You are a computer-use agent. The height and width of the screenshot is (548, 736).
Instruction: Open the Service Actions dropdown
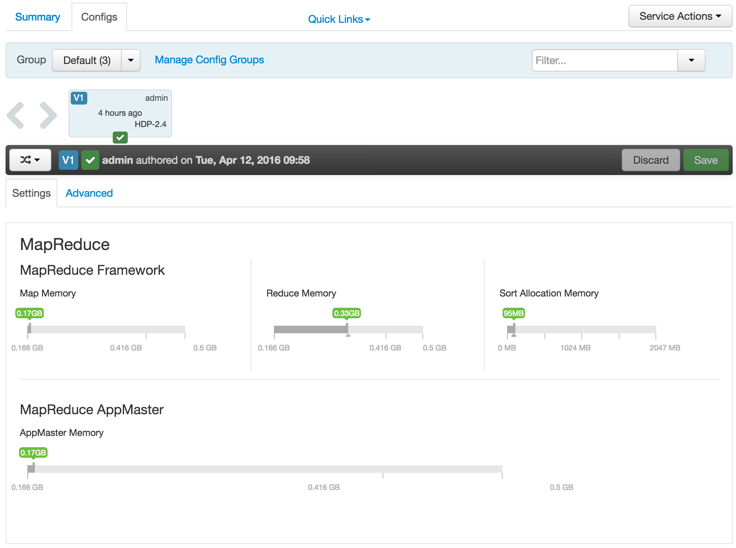click(680, 16)
